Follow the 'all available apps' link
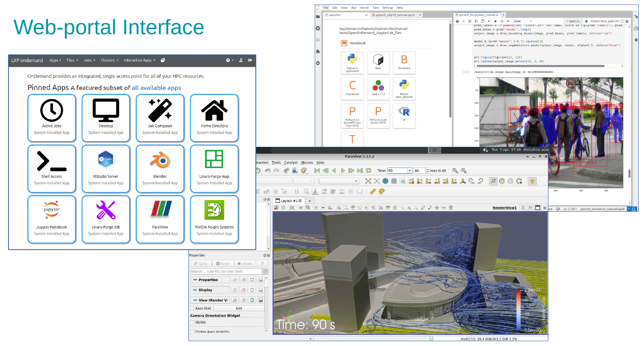The height and width of the screenshot is (346, 644). pos(156,88)
